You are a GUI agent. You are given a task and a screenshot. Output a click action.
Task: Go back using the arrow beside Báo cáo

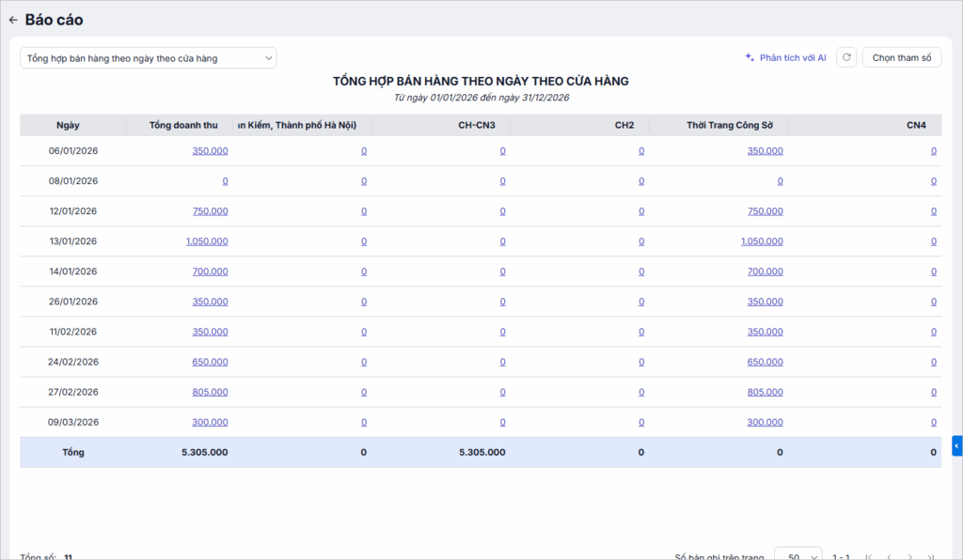13,20
